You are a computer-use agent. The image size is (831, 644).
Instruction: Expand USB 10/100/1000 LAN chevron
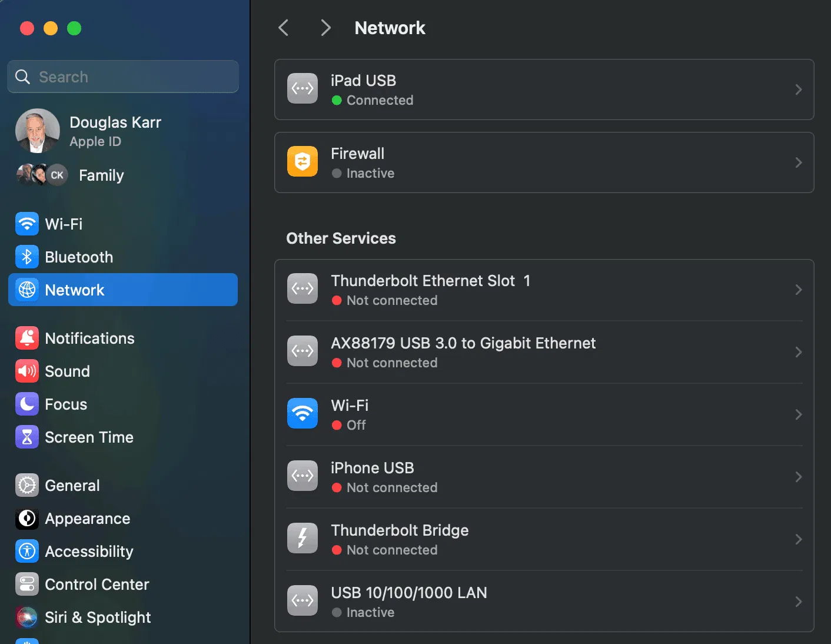[x=798, y=602]
